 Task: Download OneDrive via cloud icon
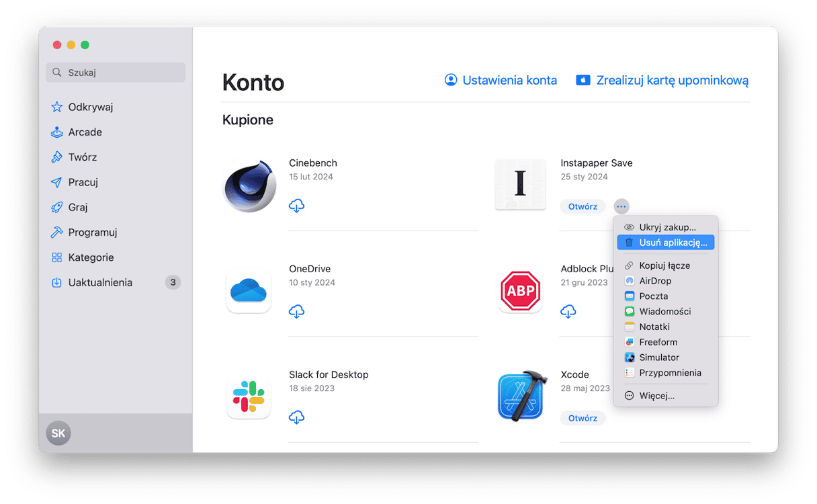(x=296, y=312)
